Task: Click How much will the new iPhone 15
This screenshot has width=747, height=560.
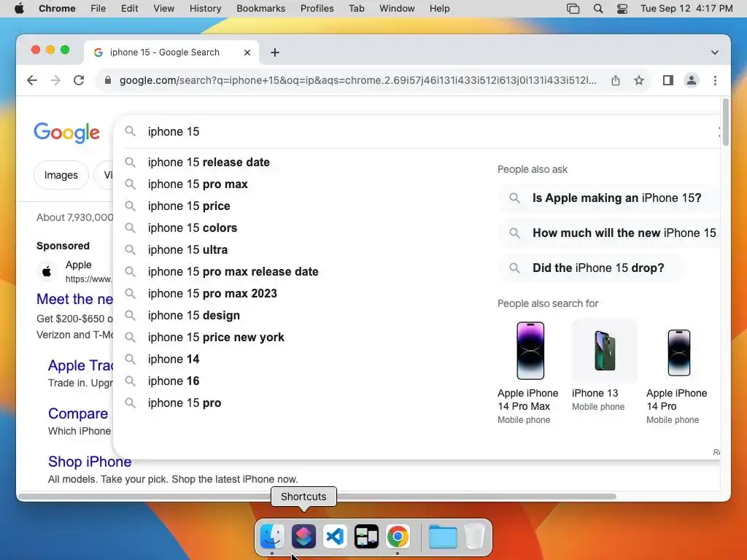Action: click(609, 233)
